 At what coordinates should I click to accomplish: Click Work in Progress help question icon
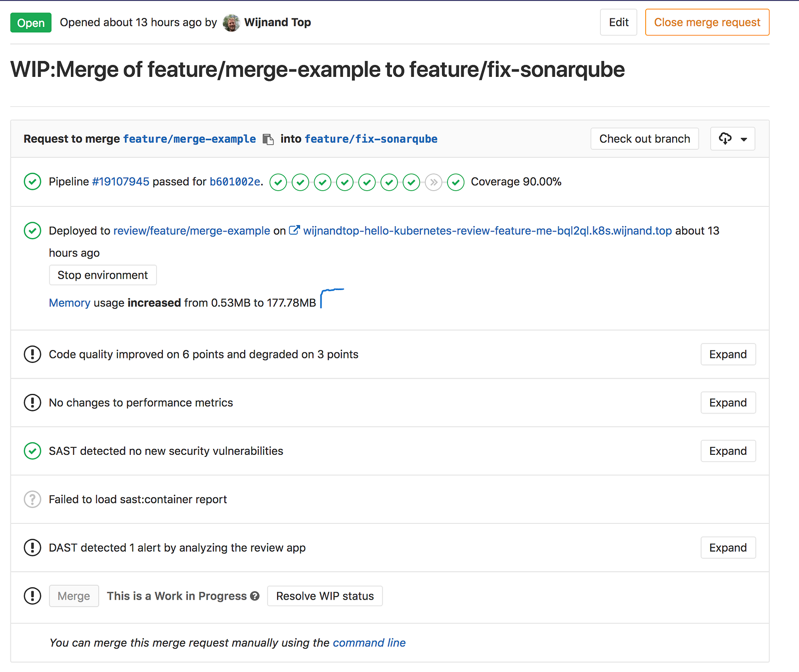(x=255, y=596)
